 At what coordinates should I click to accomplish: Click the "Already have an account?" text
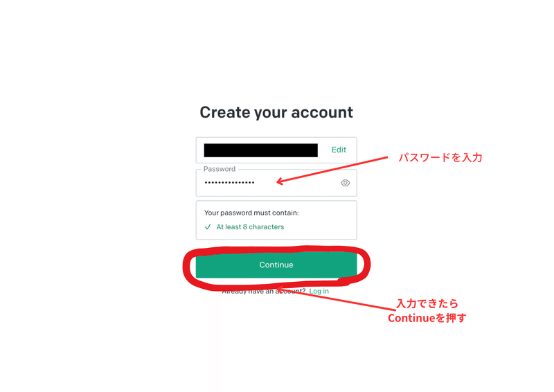(x=264, y=292)
